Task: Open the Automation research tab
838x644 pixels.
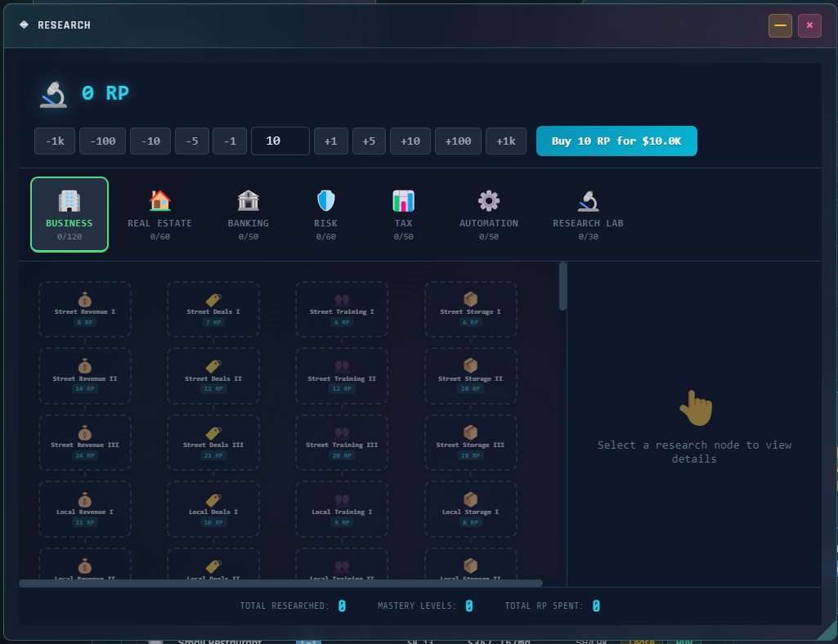Action: click(488, 214)
